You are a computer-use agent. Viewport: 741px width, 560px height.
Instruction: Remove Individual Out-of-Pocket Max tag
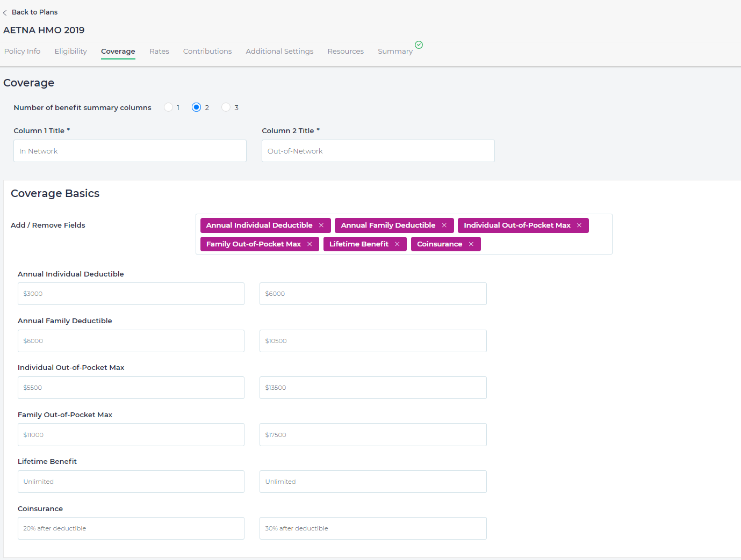579,226
